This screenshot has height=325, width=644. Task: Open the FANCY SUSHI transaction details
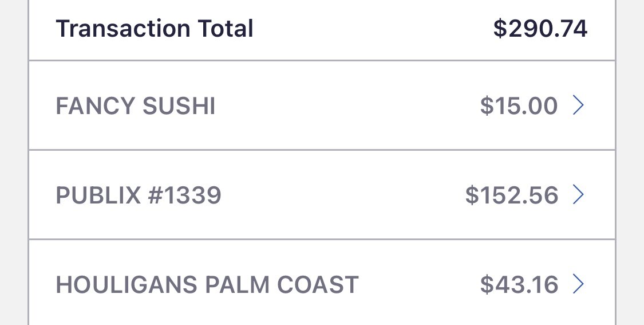coord(322,105)
